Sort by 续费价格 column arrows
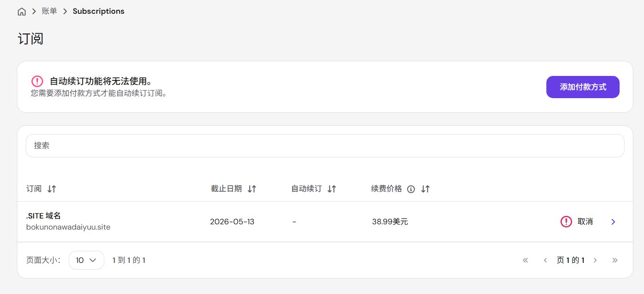Viewport: 644px width, 294px height. (425, 189)
